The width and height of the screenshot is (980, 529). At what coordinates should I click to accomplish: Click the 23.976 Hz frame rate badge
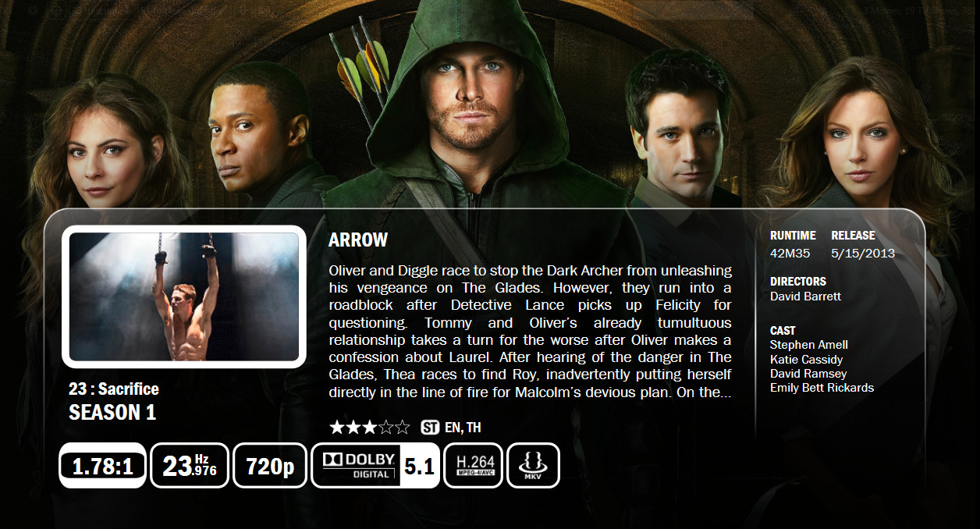pos(190,466)
